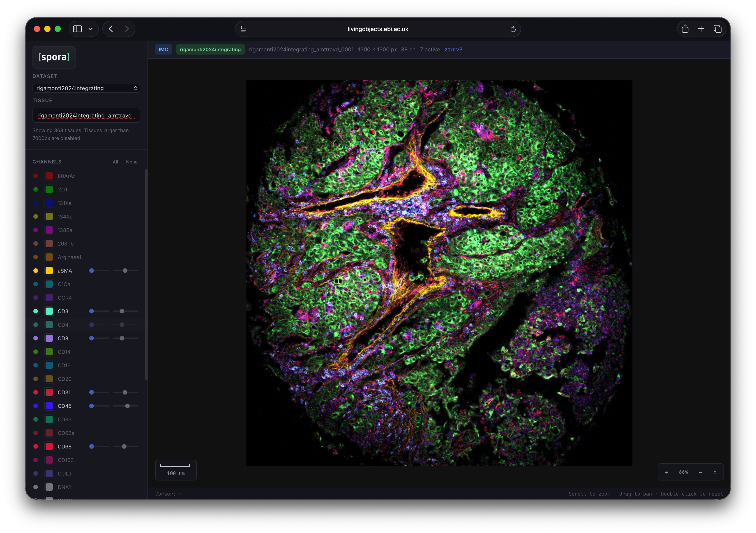Open the rigamonti2024integrating dataset dropdown
Viewport: 756px width, 533px height.
click(86, 88)
